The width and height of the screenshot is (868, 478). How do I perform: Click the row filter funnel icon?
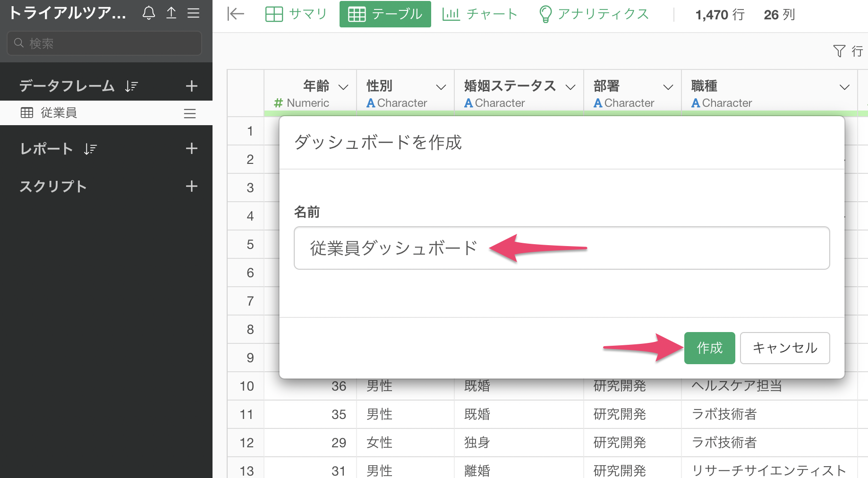click(x=839, y=51)
